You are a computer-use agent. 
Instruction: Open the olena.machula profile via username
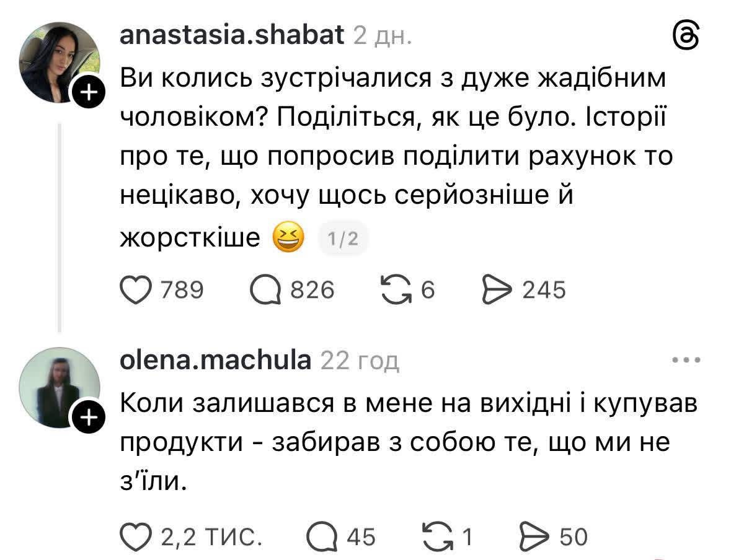point(215,360)
